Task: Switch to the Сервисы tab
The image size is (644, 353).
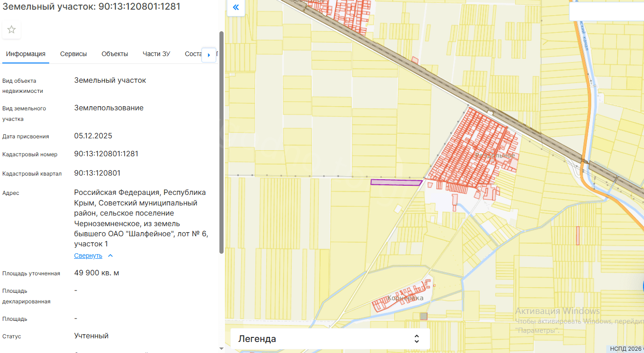Action: 73,54
